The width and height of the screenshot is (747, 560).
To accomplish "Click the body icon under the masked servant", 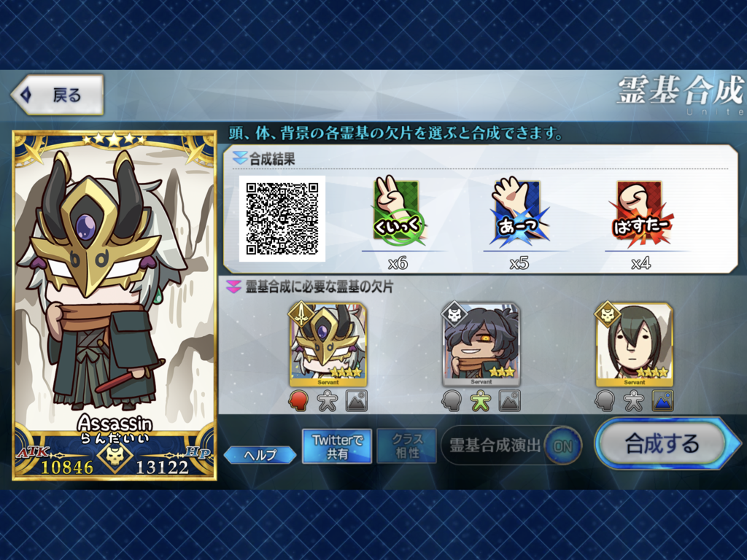I will [x=328, y=401].
